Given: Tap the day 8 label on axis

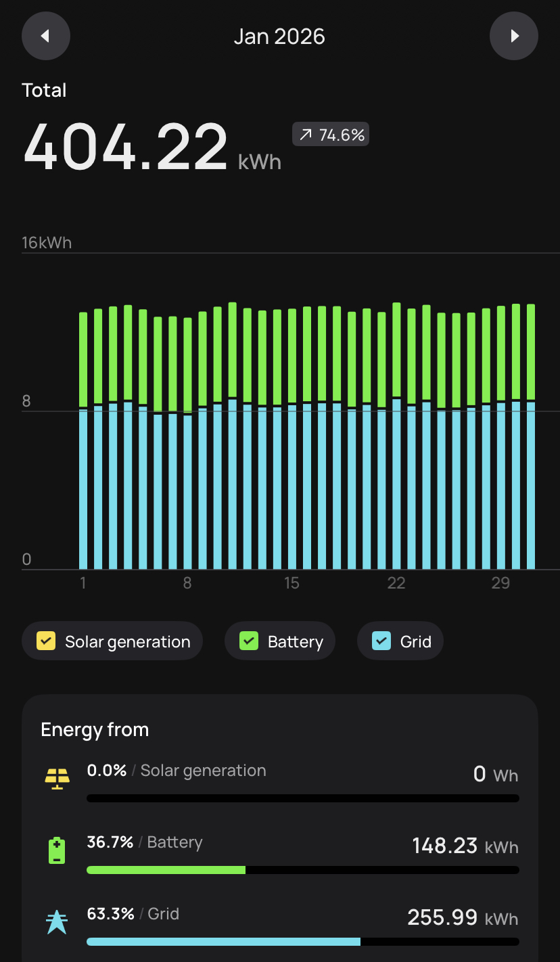Looking at the screenshot, I should point(187,583).
